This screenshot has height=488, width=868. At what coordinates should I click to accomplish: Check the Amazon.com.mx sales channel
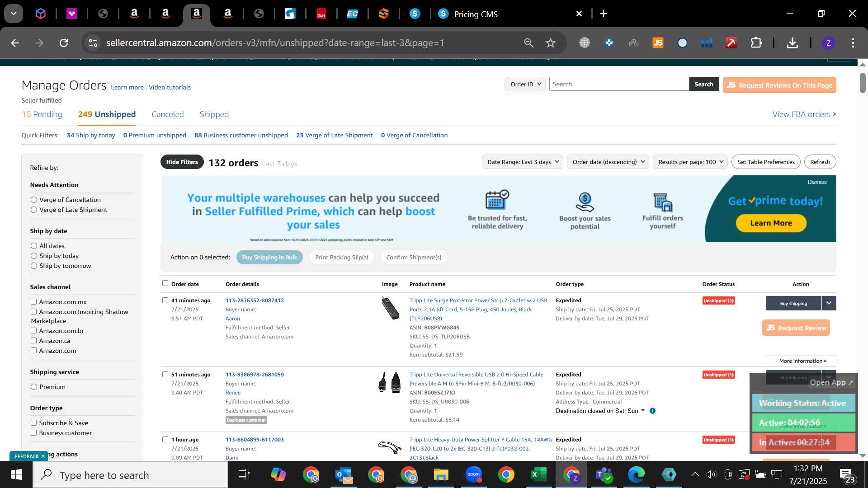(x=33, y=301)
